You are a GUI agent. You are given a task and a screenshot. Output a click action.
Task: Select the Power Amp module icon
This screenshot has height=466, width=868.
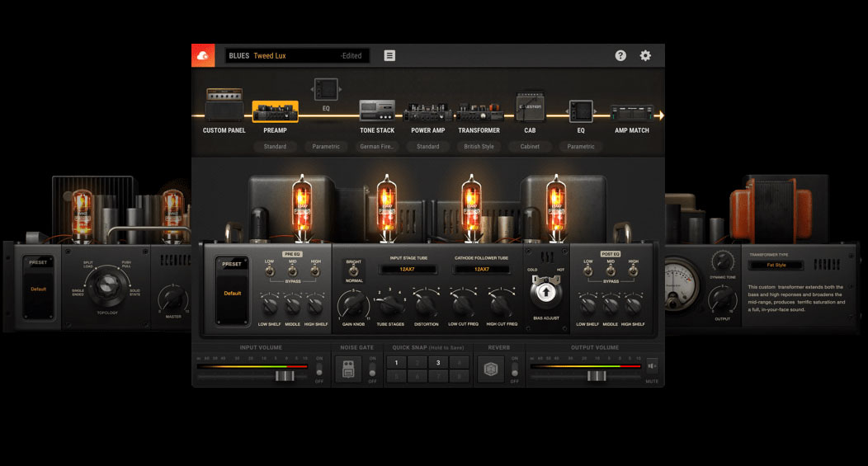(428, 112)
